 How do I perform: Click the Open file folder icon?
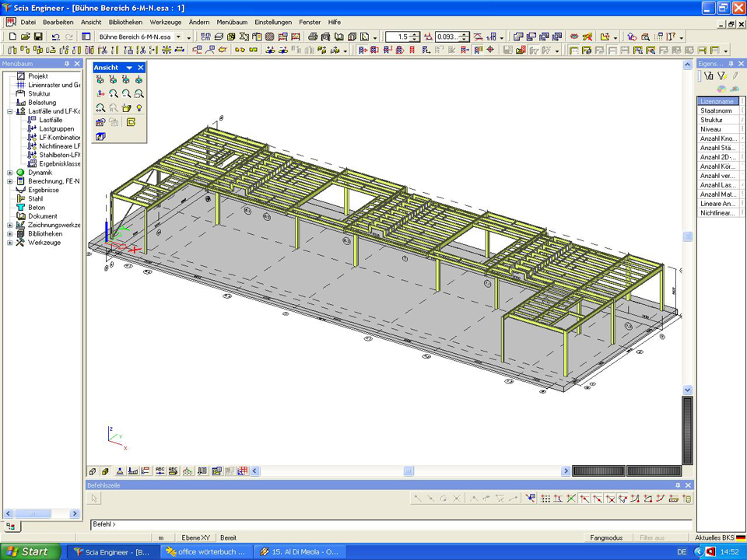pos(26,37)
